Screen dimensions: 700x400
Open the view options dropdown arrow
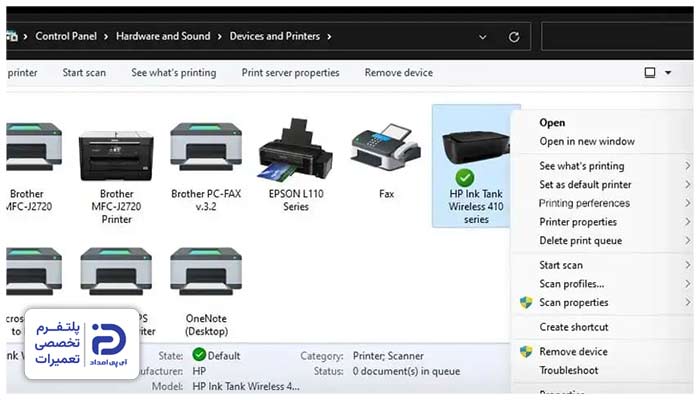[x=668, y=72]
